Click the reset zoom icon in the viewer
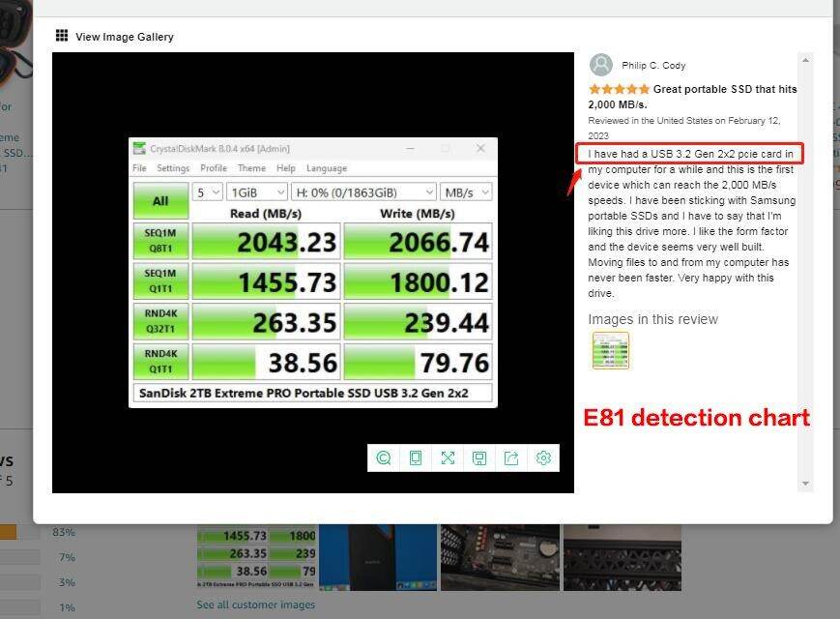Image resolution: width=840 pixels, height=619 pixels. [x=384, y=457]
